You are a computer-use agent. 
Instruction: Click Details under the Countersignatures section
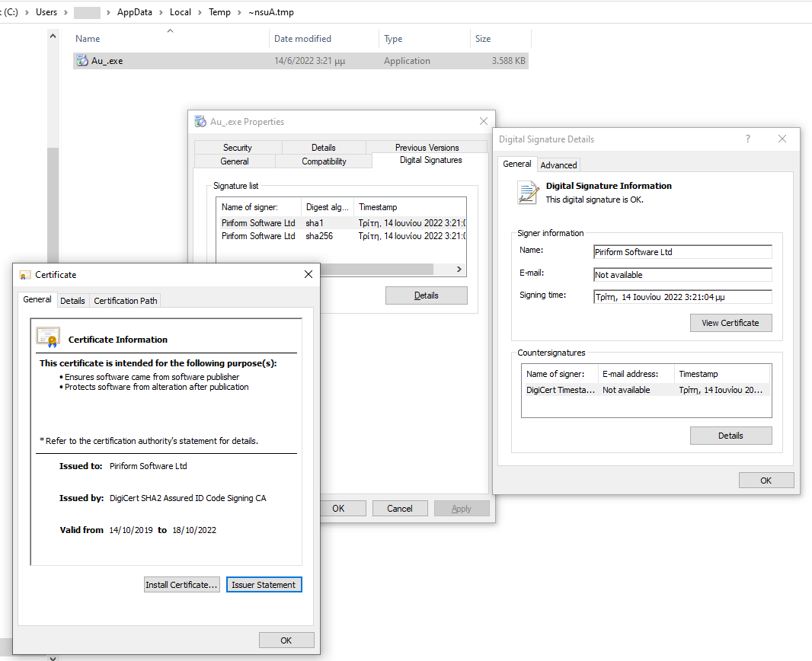pos(730,435)
